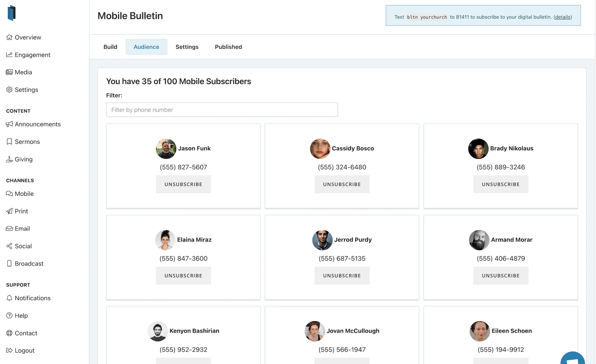
Task: Unsubscribe Armand Morar
Action: pyautogui.click(x=500, y=275)
